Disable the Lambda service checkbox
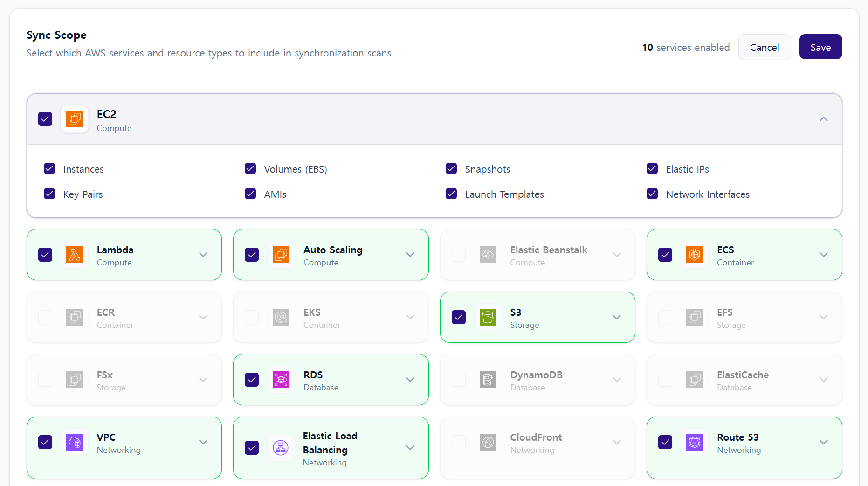 coord(45,255)
